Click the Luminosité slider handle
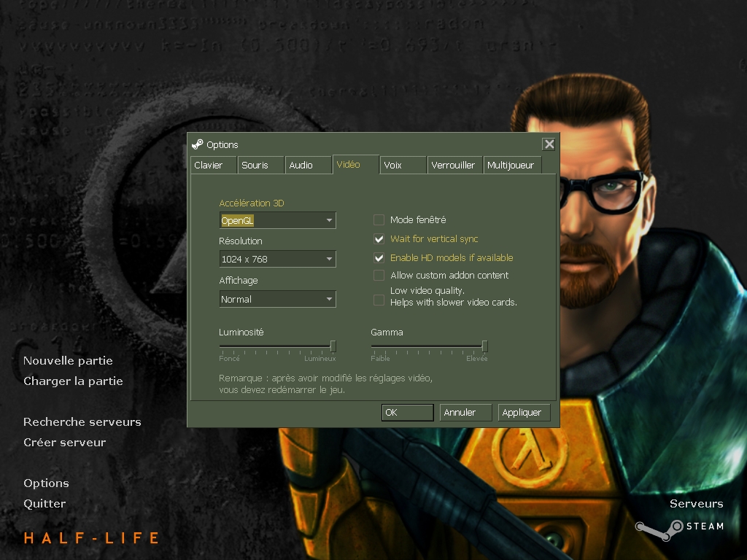 click(x=333, y=346)
